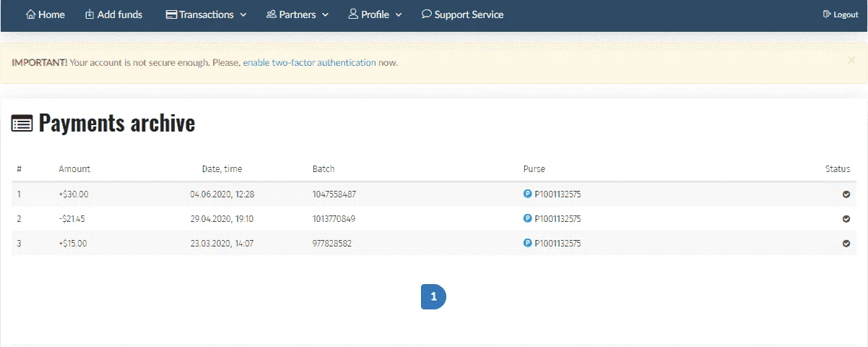Expand the Profile dropdown menu
Viewport: 868px width, 347px height.
pyautogui.click(x=375, y=14)
